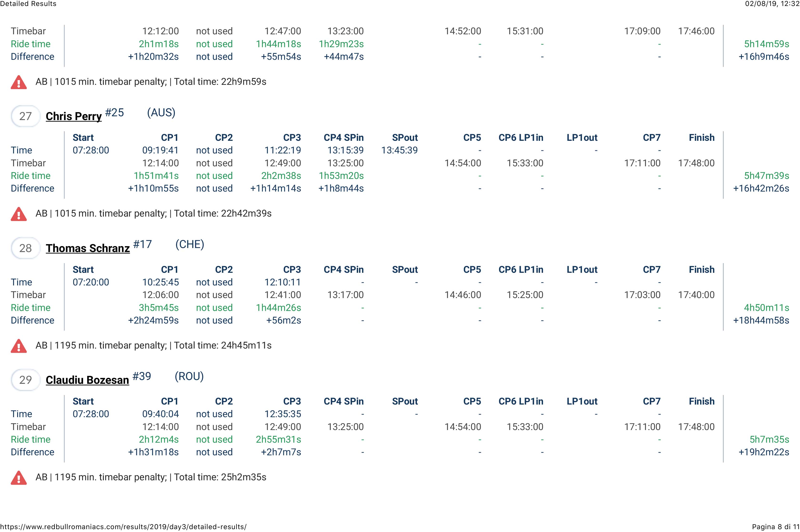
Task: Click the warning icon beside total time 24h45m11s
Action: pos(19,346)
